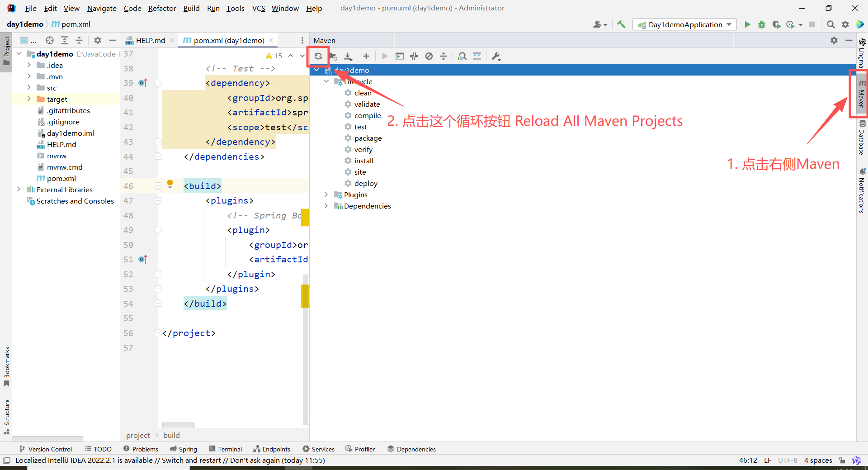Open Maven Settings wrench icon
Image resolution: width=868 pixels, height=470 pixels.
tap(496, 56)
